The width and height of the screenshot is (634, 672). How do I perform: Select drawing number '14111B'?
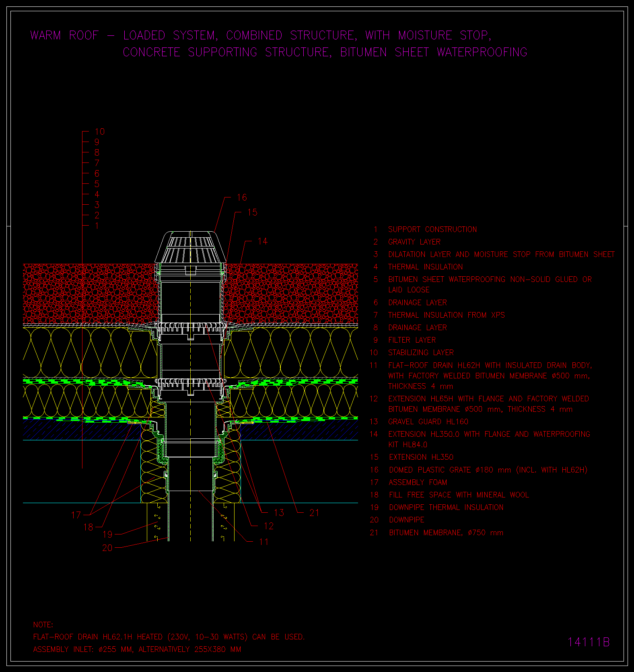click(589, 642)
